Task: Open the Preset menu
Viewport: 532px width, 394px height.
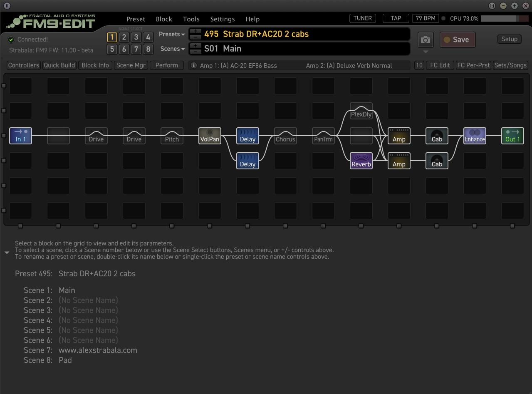Action: tap(136, 19)
